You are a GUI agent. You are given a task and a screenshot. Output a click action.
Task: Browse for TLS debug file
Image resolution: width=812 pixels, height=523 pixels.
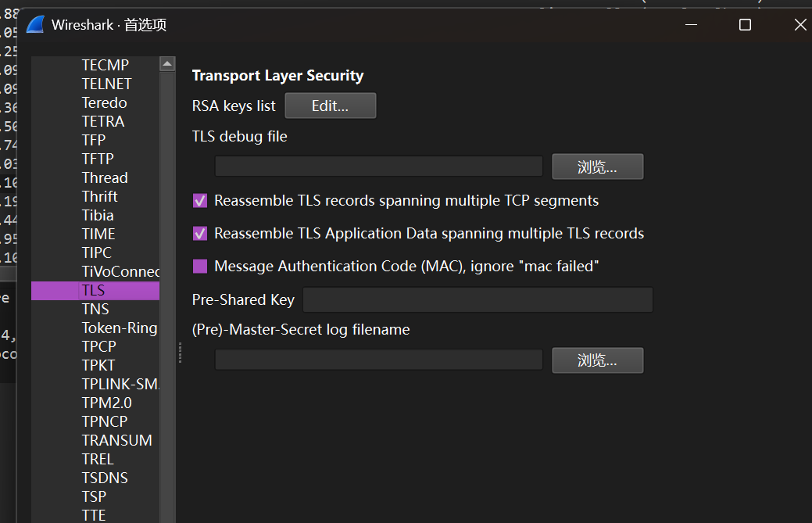coord(597,167)
